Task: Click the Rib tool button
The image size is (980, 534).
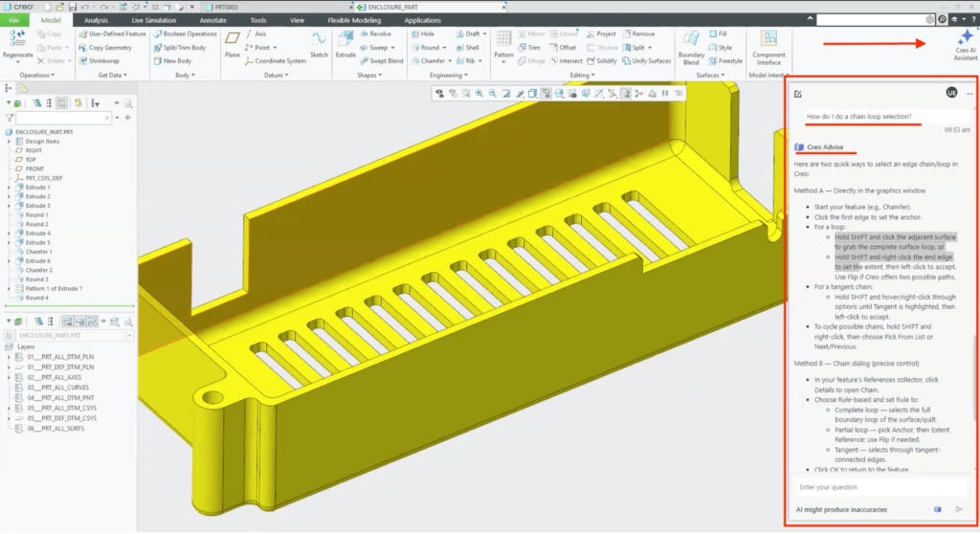Action: pyautogui.click(x=466, y=61)
